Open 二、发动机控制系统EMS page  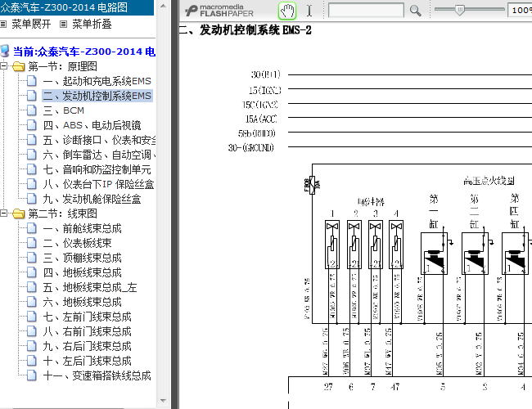(97, 96)
